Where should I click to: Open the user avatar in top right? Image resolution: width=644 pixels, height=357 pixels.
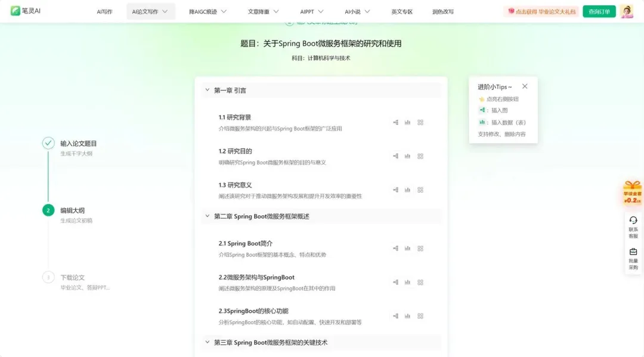point(626,11)
